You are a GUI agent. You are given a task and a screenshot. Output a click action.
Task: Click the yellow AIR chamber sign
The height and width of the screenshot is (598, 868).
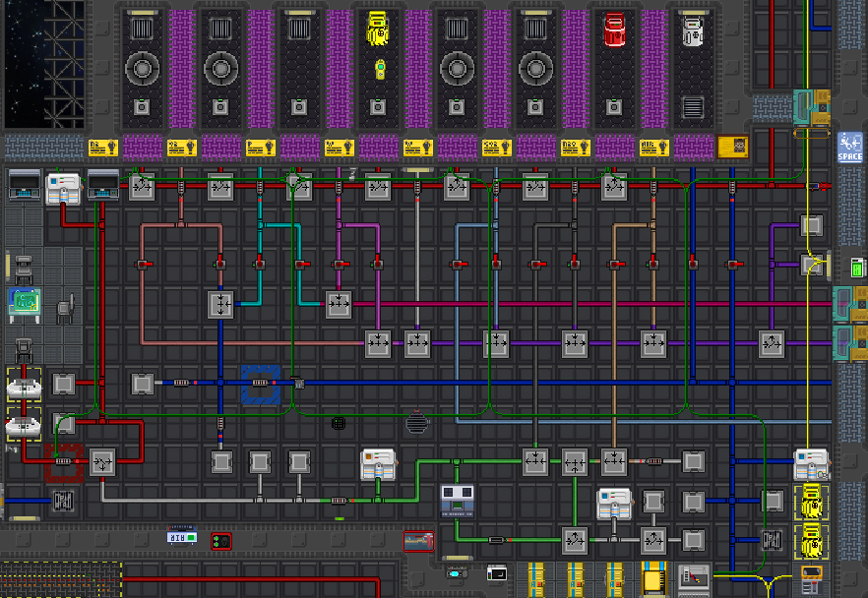click(653, 148)
